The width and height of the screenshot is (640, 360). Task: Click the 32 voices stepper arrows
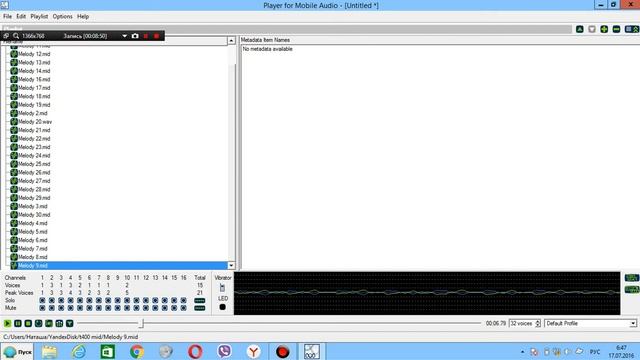click(x=538, y=323)
